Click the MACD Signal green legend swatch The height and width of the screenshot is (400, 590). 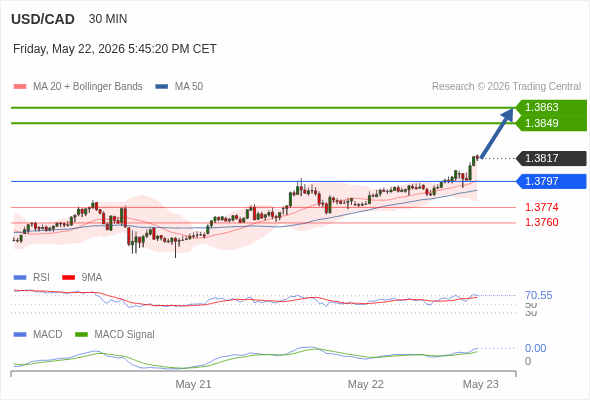point(81,335)
